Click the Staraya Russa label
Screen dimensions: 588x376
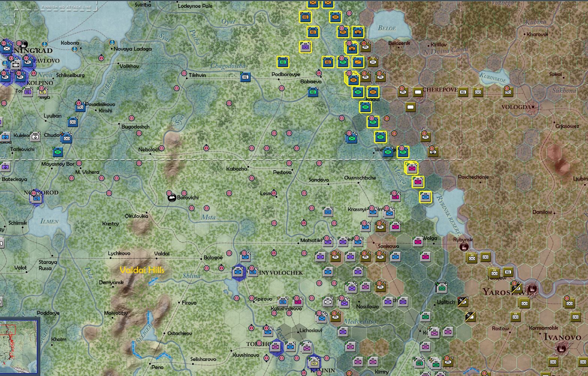pyautogui.click(x=48, y=265)
